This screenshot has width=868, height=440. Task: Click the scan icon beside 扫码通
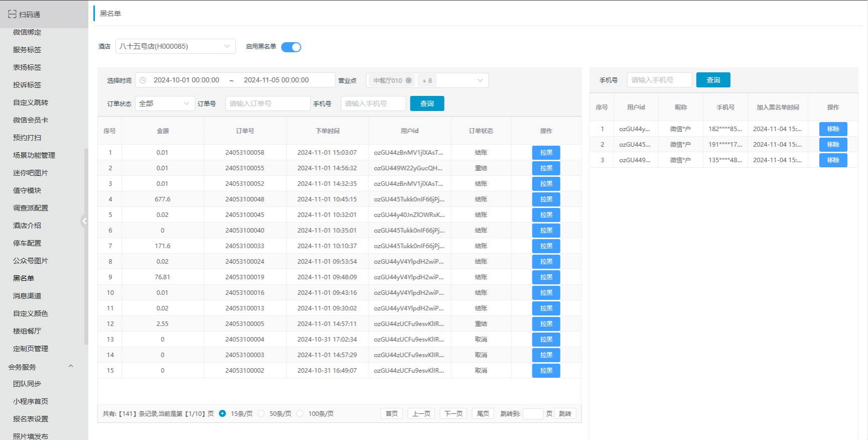pyautogui.click(x=12, y=14)
